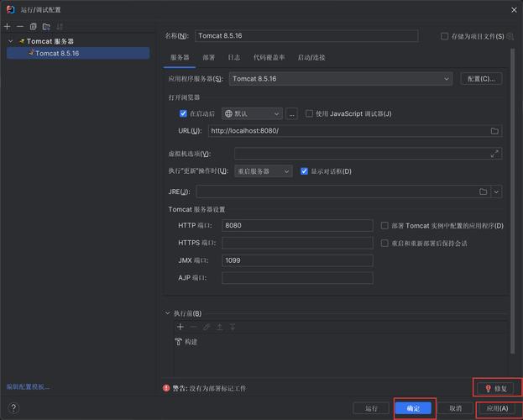Switch to the deployment tab

pyautogui.click(x=209, y=57)
